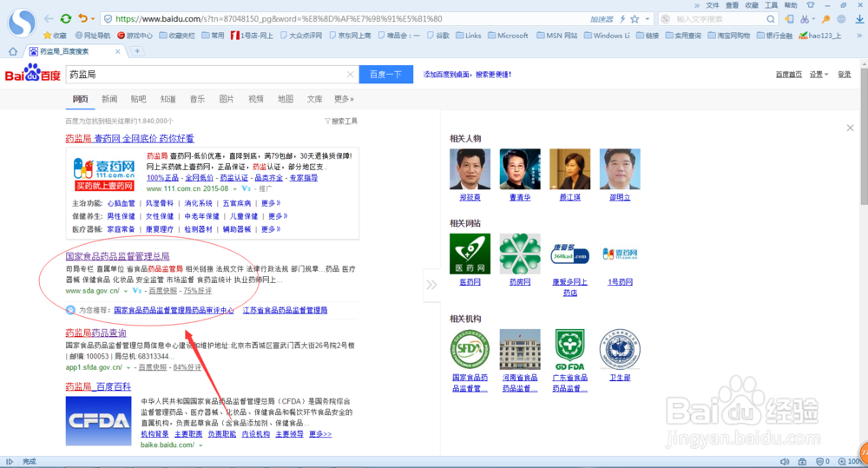
Task: Open the undo arrow dropdown
Action: 93,19
